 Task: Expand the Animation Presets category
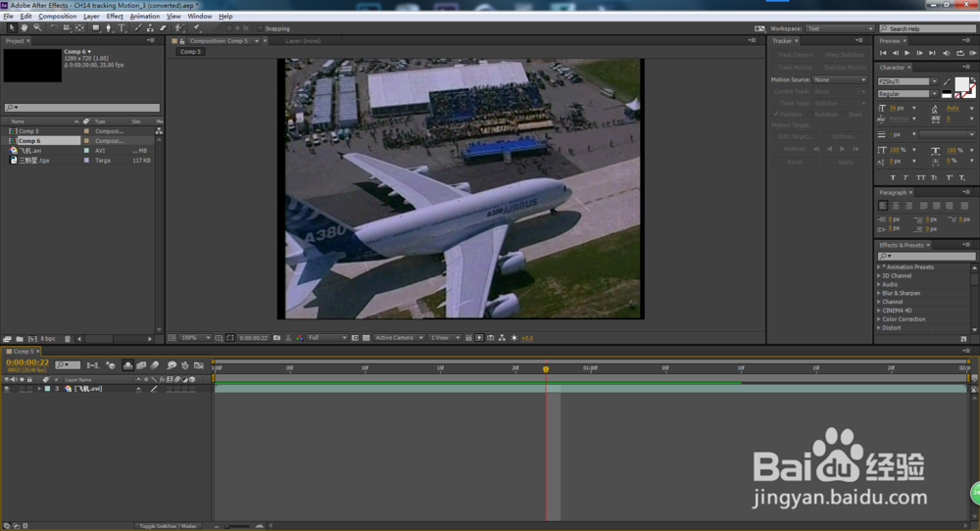tap(879, 266)
